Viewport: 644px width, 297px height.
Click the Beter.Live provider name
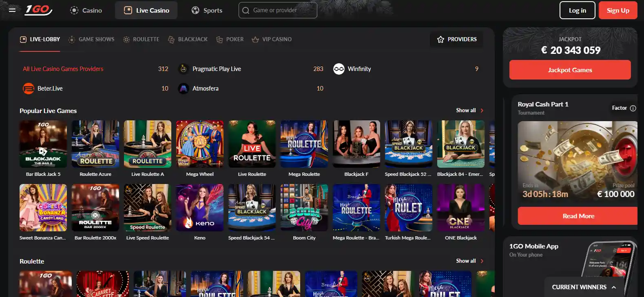[50, 89]
